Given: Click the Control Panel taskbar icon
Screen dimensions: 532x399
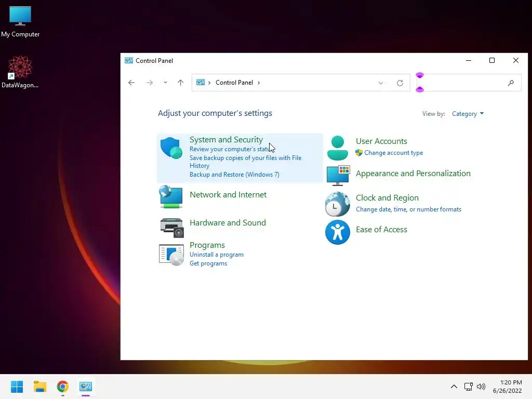Looking at the screenshot, I should 86,387.
